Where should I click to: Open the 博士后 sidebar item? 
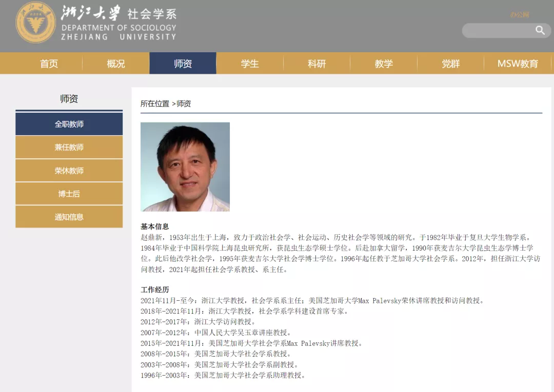[x=69, y=194]
